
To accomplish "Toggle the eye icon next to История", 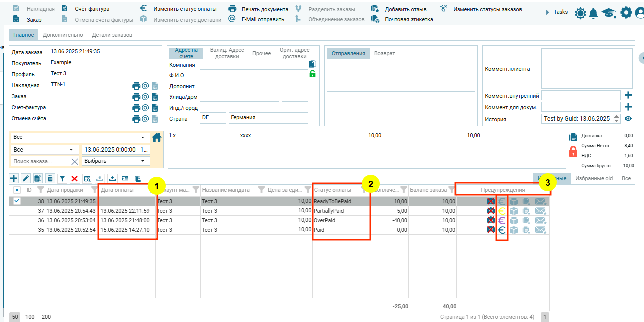I will [x=628, y=119].
